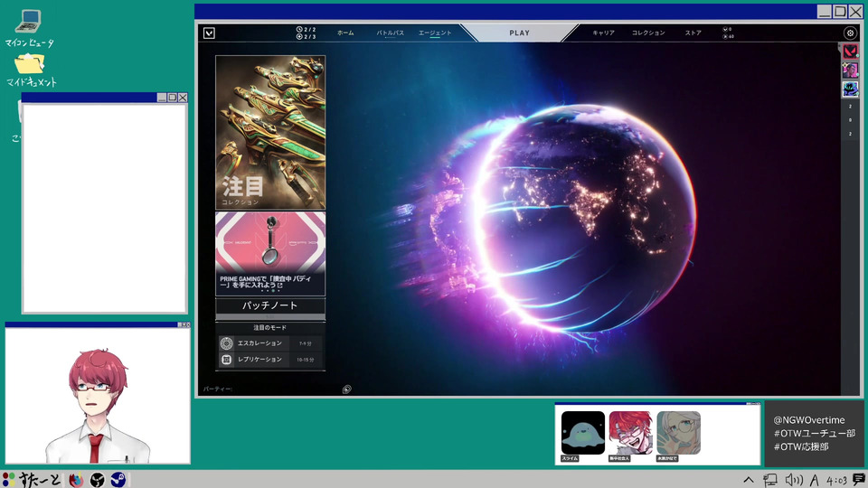Click the パーティー label at the bottom left
Screen dimensions: 868x488
(x=217, y=389)
